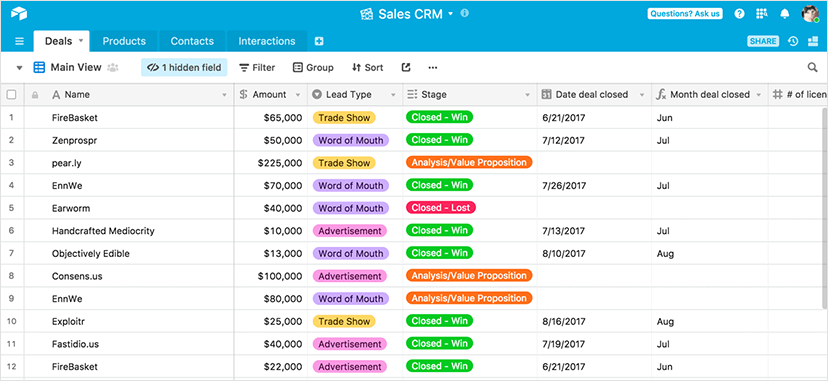Click the grid view icon beside Main View

pos(39,67)
